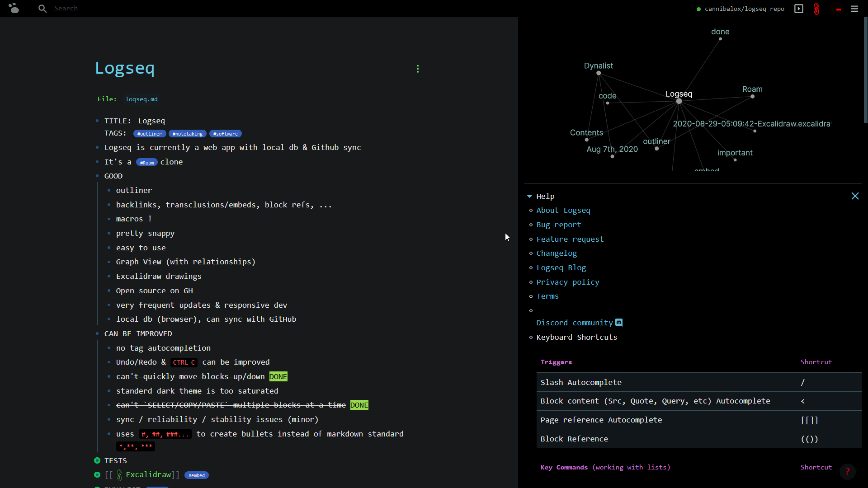Open the Excalidraw icon in the top bar
This screenshot has height=488, width=868.
coord(816,9)
